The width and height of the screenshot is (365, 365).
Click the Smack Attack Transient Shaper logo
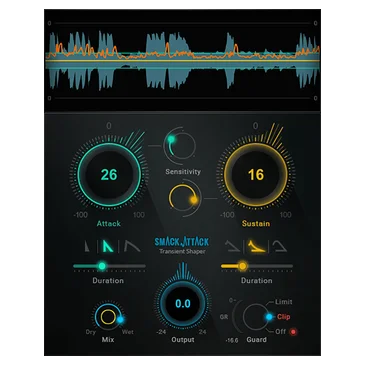[182, 245]
